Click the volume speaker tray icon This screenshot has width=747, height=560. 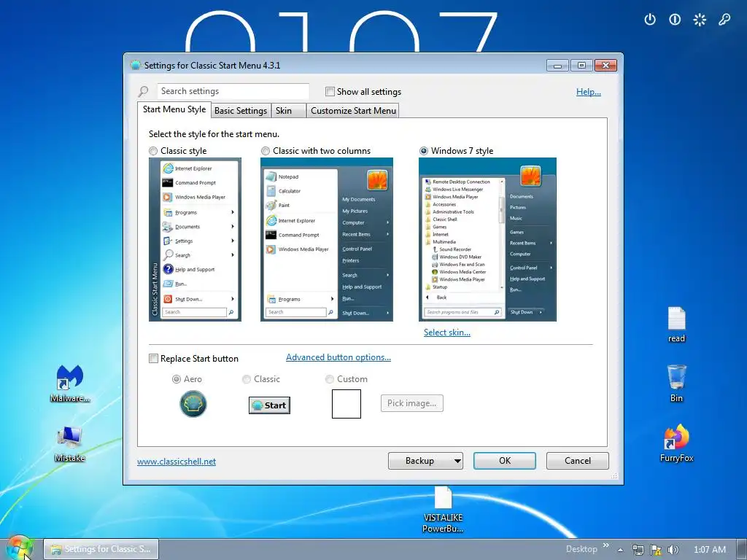(673, 550)
